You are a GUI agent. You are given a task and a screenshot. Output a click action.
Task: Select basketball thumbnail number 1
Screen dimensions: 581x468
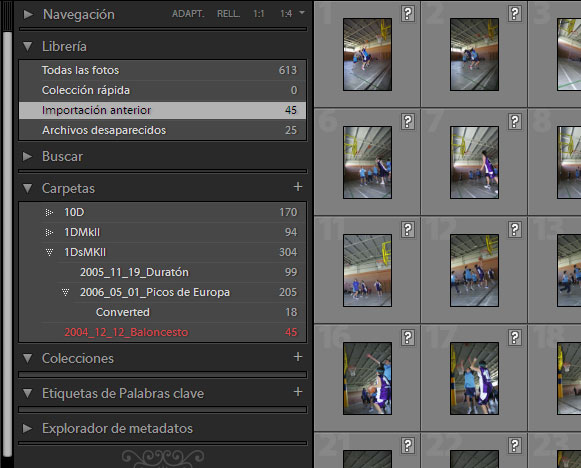pyautogui.click(x=367, y=54)
